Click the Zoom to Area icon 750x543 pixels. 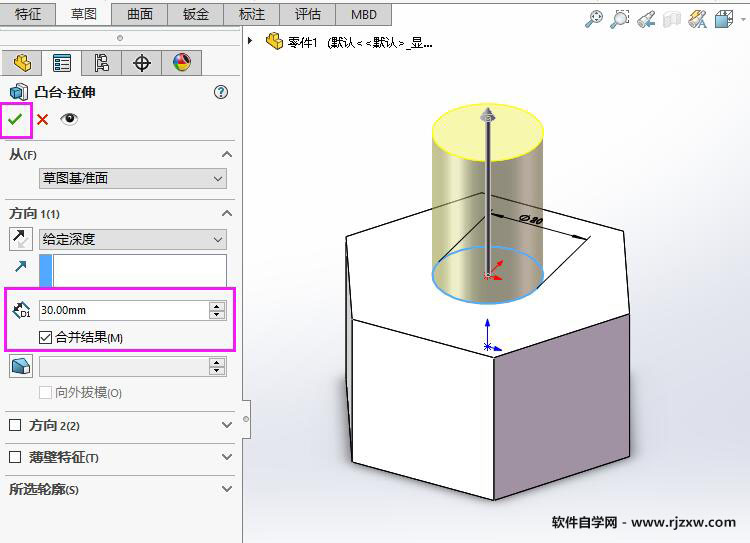619,20
